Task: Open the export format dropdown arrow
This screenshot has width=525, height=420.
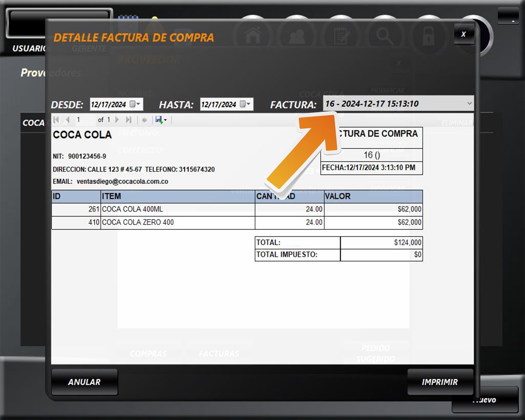Action: pyautogui.click(x=165, y=120)
